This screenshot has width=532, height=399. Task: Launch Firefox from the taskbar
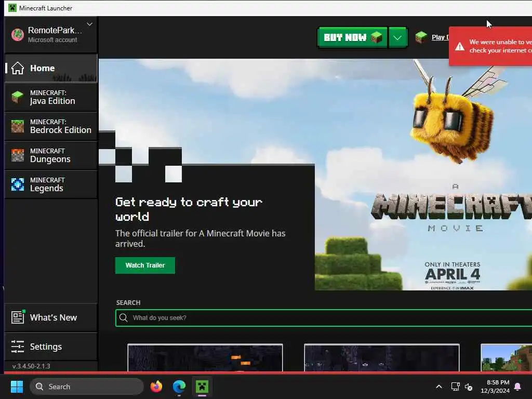pyautogui.click(x=156, y=387)
